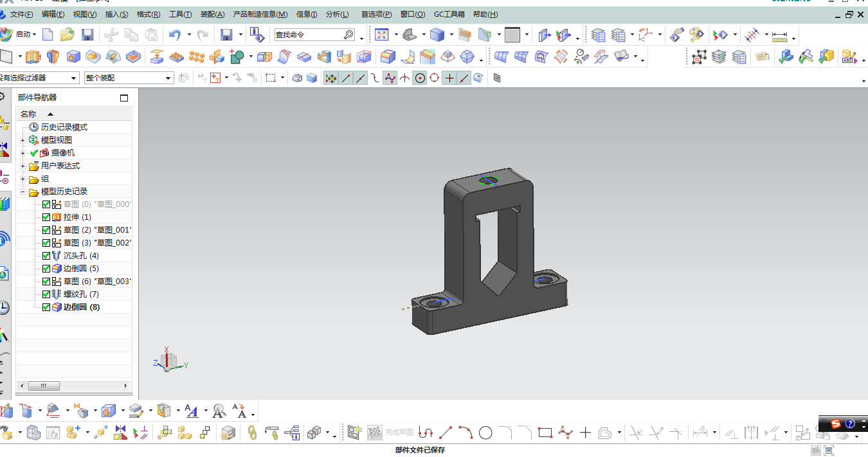Image resolution: width=868 pixels, height=457 pixels.
Task: Select the Extrude feature icon
Action: (33, 57)
